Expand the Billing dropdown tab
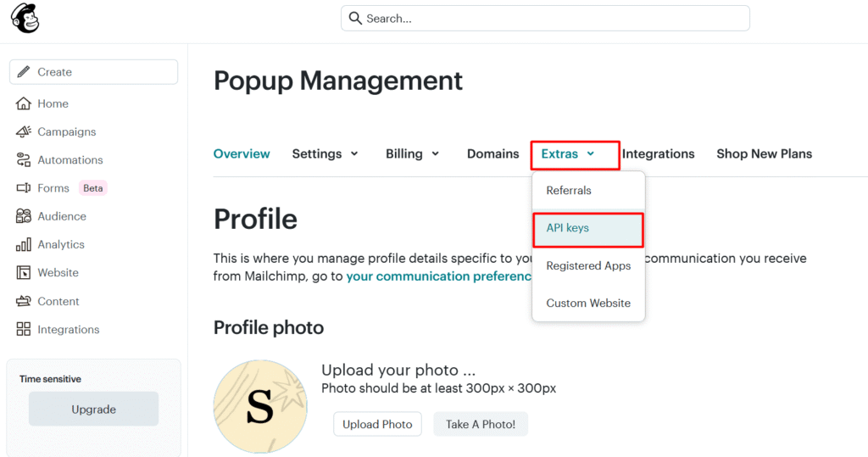Screen dimensions: 868x457 tap(413, 153)
